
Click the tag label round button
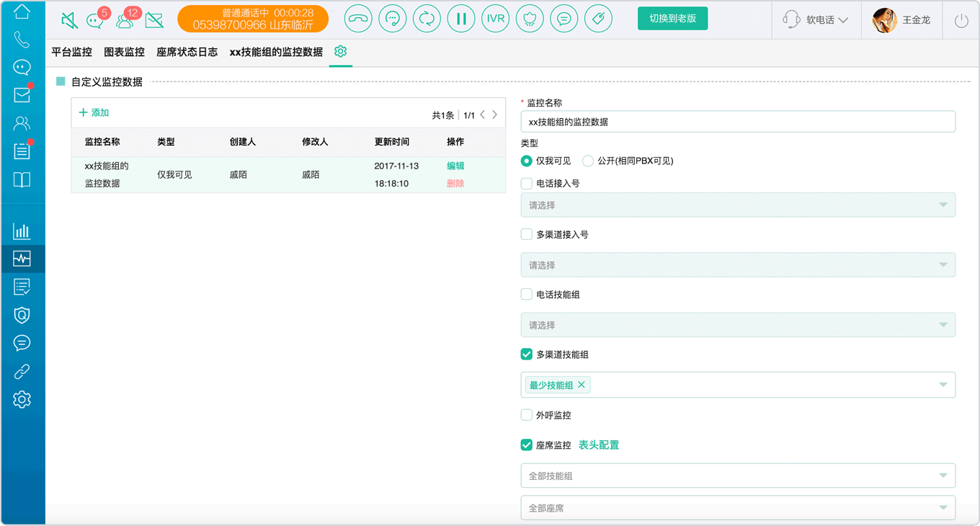coord(599,19)
